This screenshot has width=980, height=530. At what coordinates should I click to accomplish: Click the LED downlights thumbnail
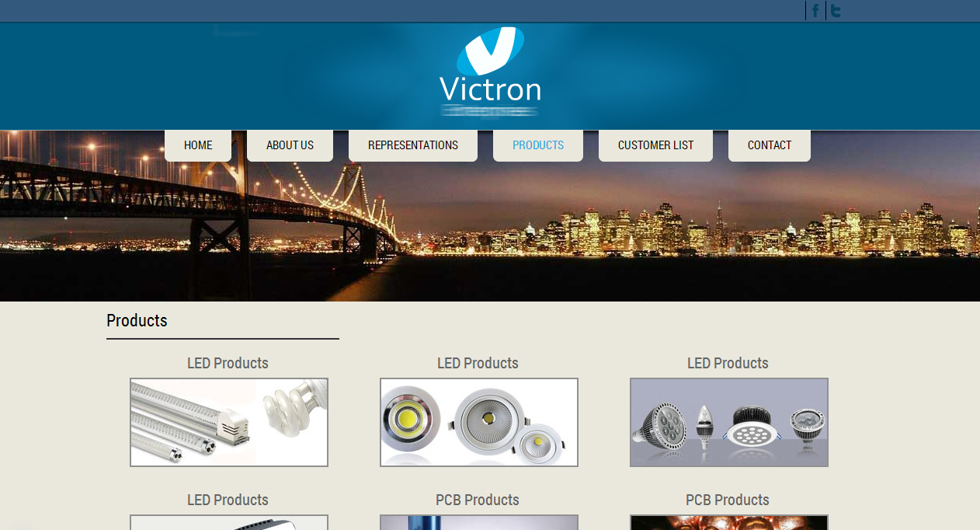pyautogui.click(x=479, y=422)
